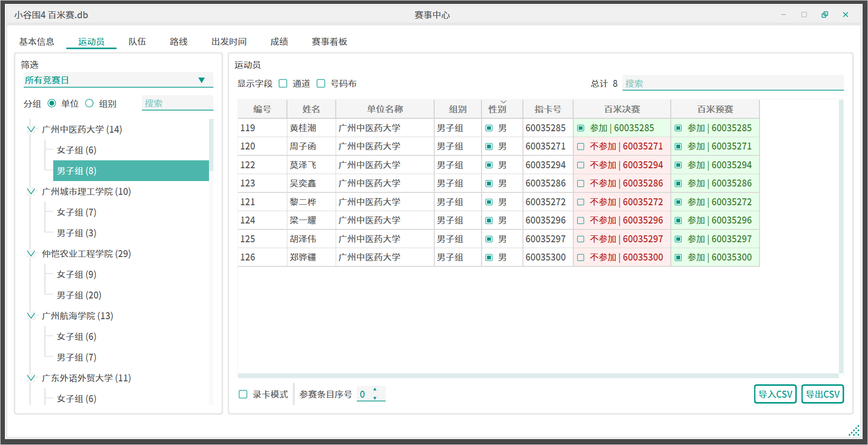Collapse the 仲恺农业工程学院 tree node
This screenshot has width=868, height=445.
pos(31,254)
